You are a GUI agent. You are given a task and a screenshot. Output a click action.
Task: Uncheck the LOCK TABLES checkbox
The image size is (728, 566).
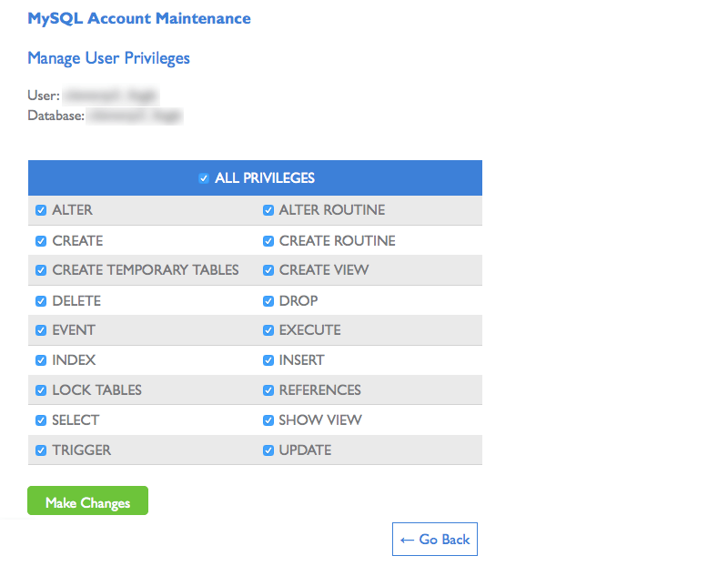41,390
